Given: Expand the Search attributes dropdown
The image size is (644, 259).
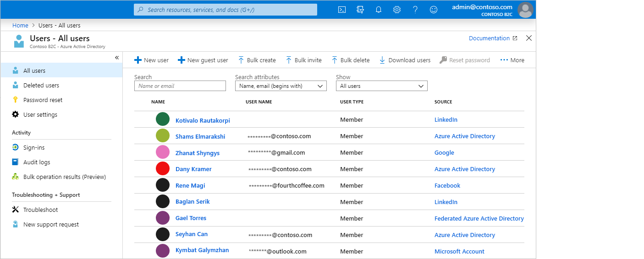Looking at the screenshot, I should 281,86.
